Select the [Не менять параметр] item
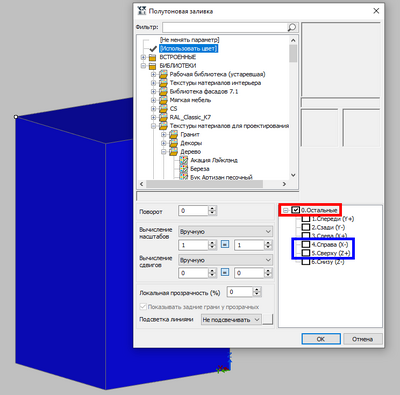The width and height of the screenshot is (400, 395). coord(189,40)
